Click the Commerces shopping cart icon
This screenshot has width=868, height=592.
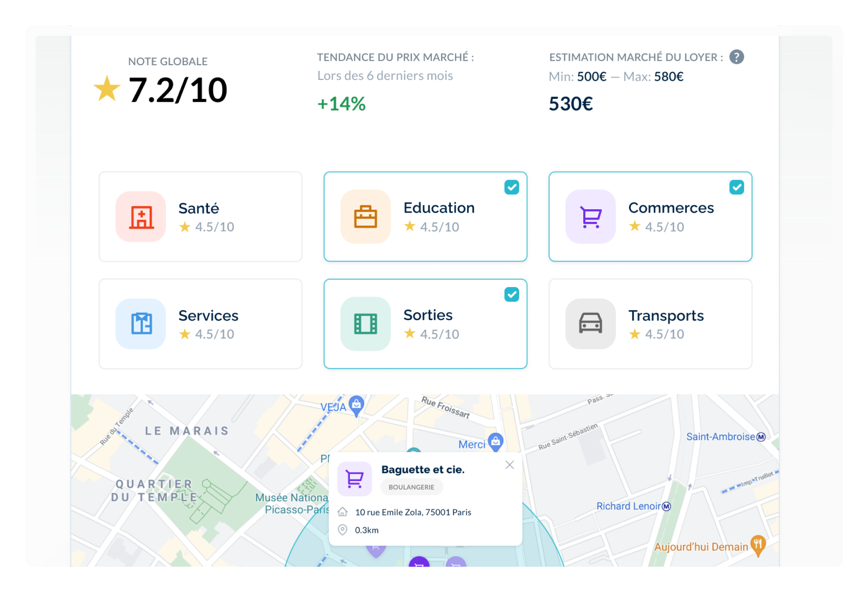point(591,217)
